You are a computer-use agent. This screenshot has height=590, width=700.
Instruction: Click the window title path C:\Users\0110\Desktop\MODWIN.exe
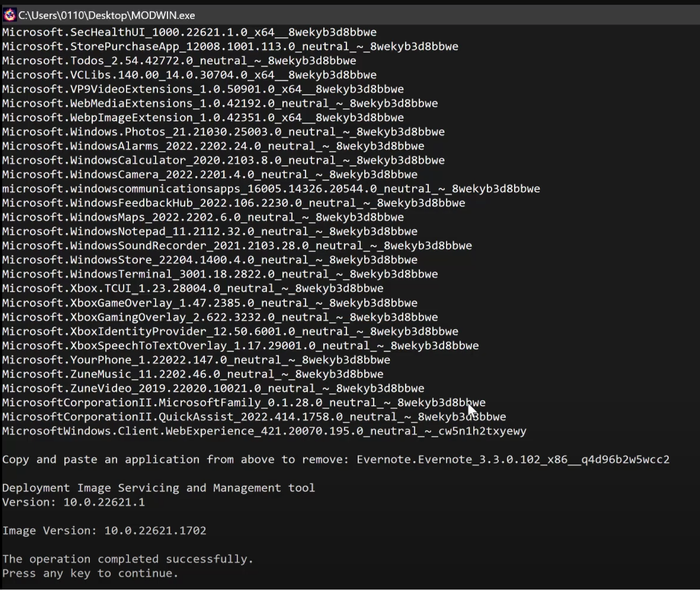click(x=106, y=16)
